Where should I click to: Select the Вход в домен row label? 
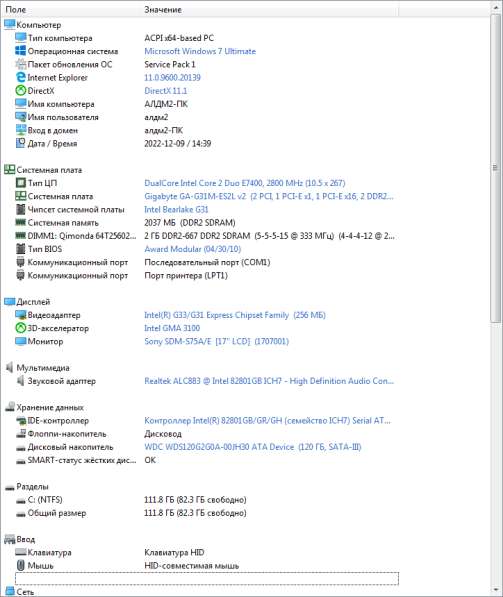coord(53,130)
